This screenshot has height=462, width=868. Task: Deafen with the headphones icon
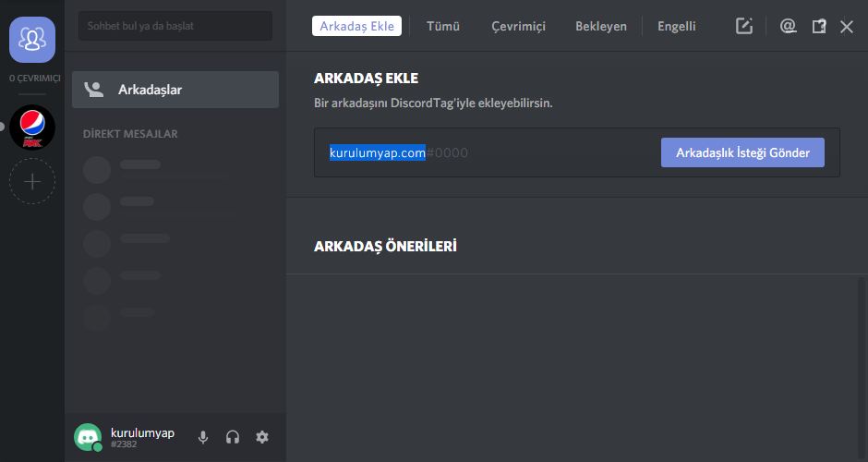(x=233, y=437)
